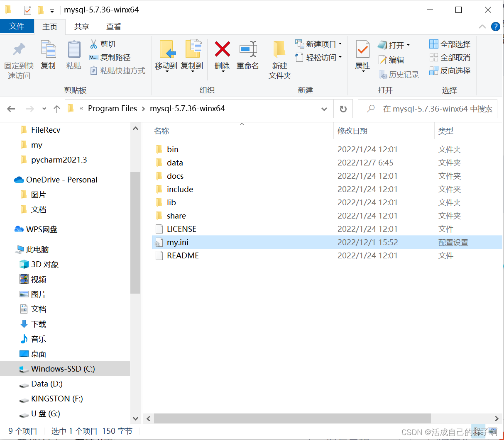The height and width of the screenshot is (440, 504).
Task: Click the quick access properties checkmark in title bar
Action: pyautogui.click(x=27, y=10)
